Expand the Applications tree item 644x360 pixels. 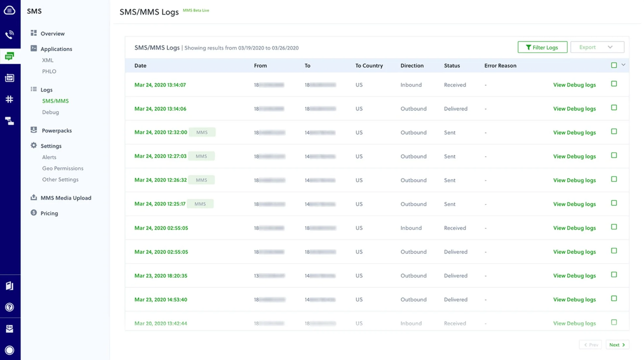pyautogui.click(x=57, y=49)
